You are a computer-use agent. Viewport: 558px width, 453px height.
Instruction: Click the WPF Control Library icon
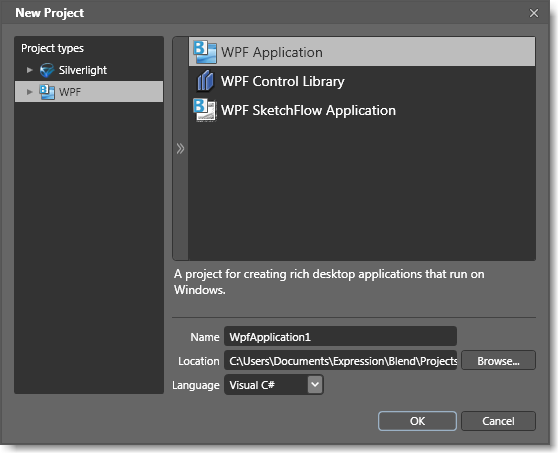(205, 81)
